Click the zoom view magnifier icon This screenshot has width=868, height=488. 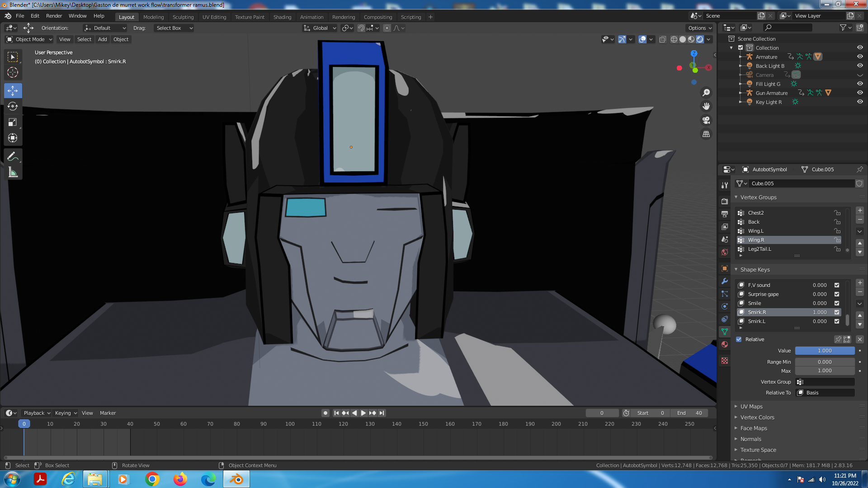(x=706, y=93)
